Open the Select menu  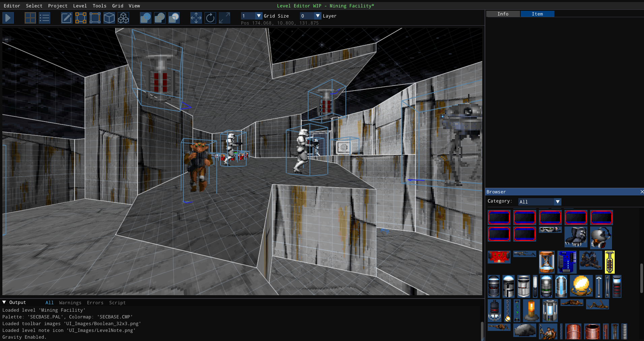[34, 6]
